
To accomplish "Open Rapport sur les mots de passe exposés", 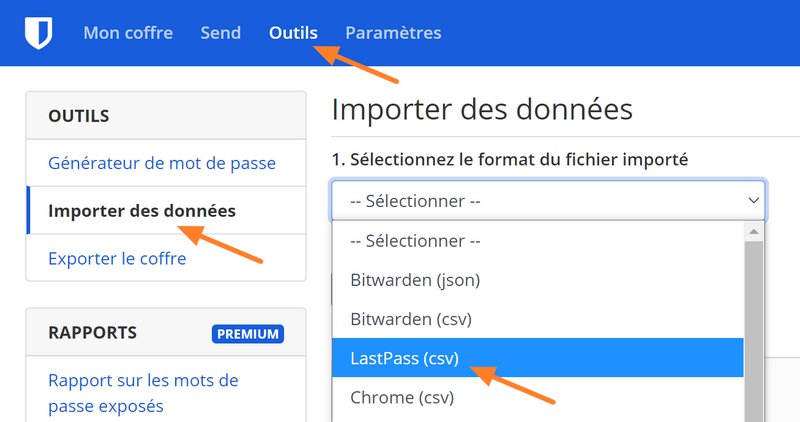I will [143, 393].
